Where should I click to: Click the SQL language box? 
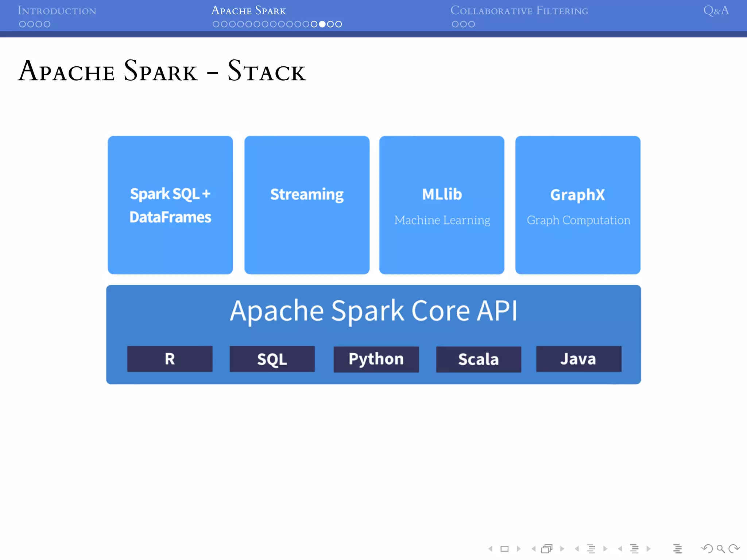pos(272,359)
